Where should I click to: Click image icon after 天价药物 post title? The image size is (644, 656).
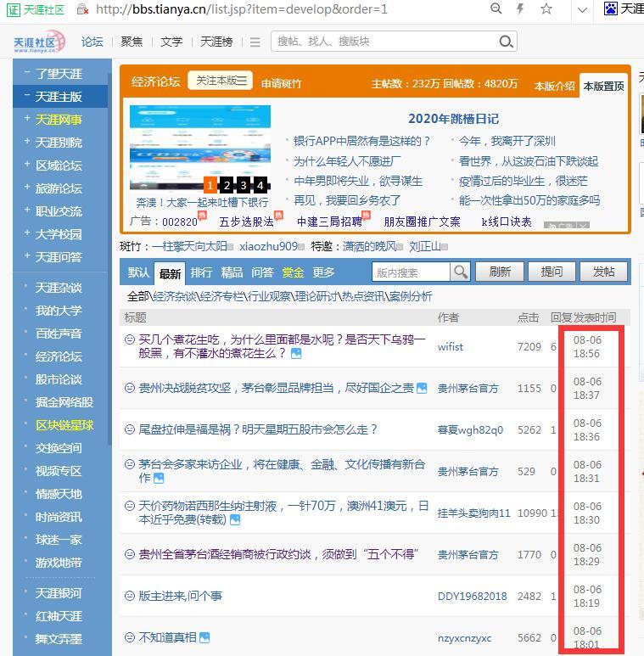235,519
